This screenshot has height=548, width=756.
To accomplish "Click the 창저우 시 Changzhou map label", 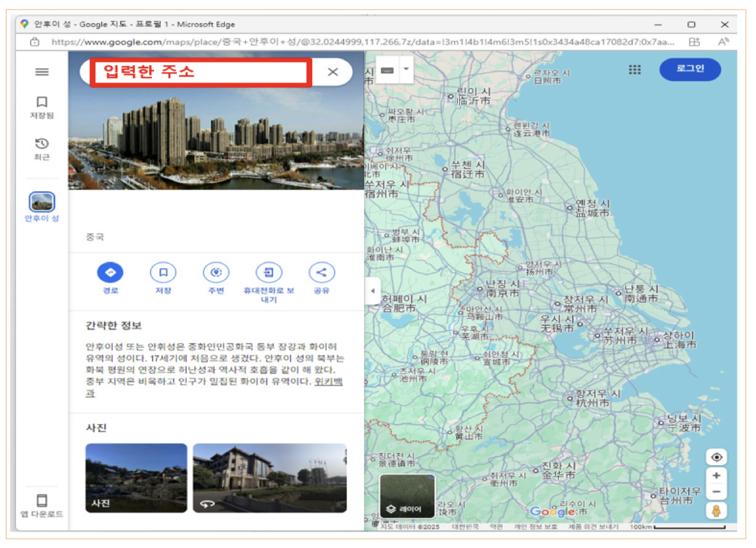I will (586, 304).
